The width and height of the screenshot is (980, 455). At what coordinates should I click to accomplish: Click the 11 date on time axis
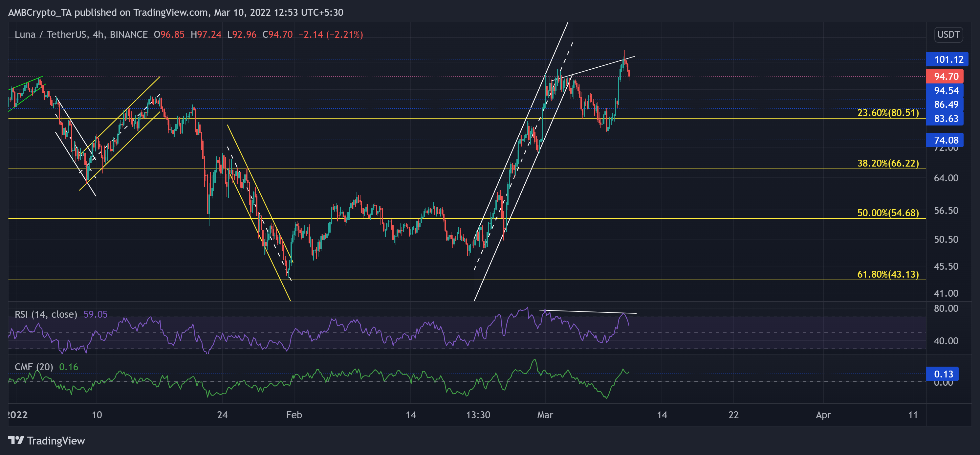tap(913, 415)
